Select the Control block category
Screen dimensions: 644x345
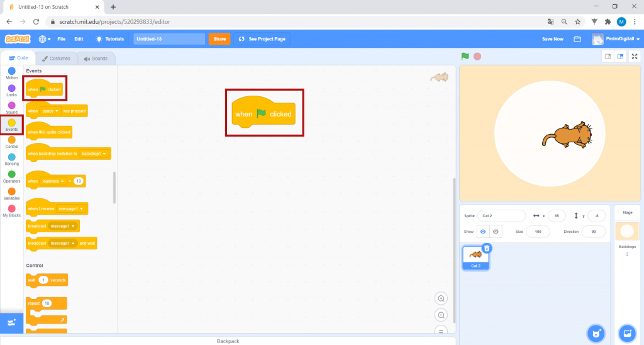tap(11, 142)
